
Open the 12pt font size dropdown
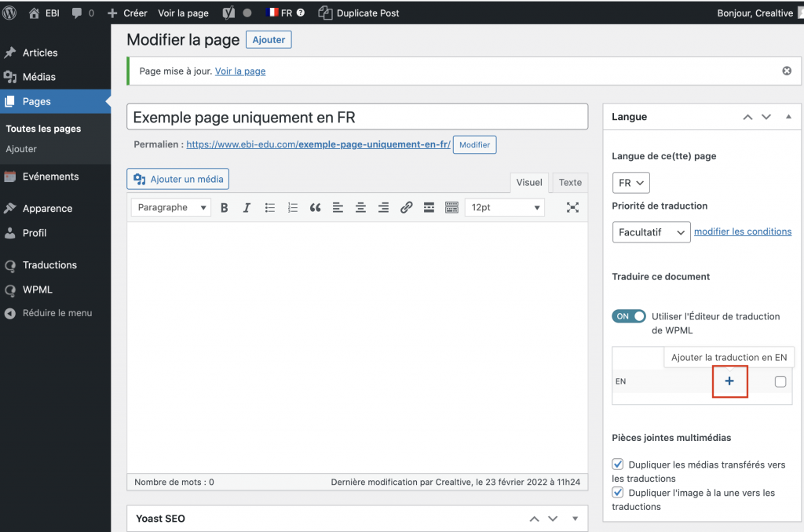pos(505,208)
